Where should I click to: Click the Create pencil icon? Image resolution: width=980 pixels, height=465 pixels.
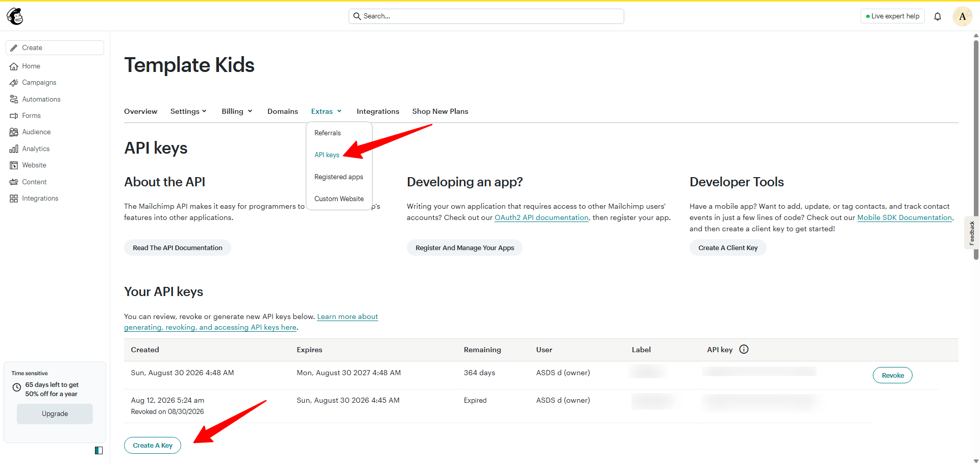14,48
